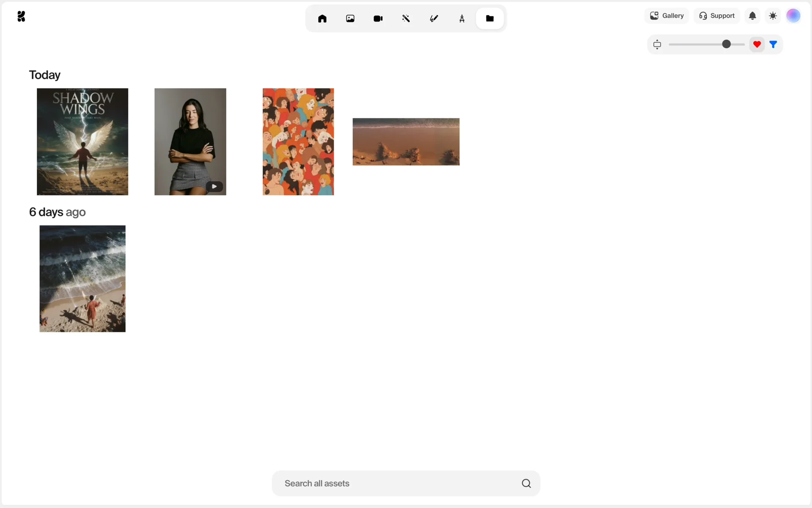
Task: Click the Krea logo icon
Action: (21, 17)
